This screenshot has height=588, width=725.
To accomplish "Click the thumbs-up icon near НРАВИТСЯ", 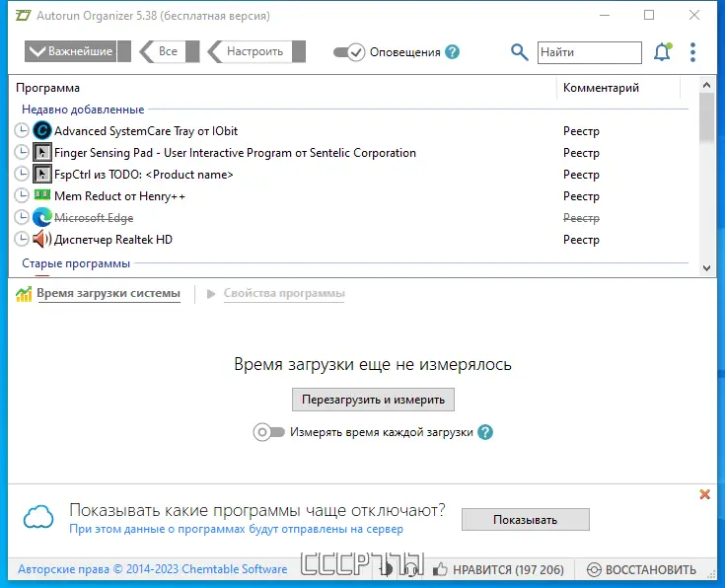I will tap(440, 569).
